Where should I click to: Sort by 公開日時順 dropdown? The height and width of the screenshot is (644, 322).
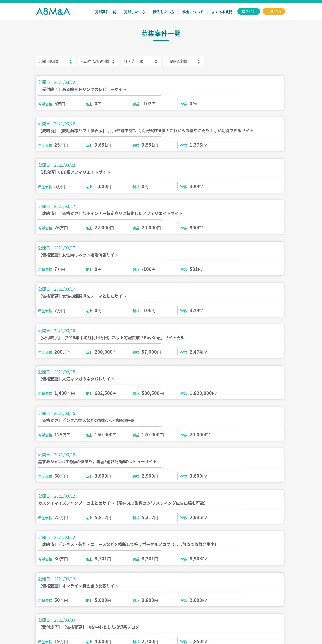(56, 61)
